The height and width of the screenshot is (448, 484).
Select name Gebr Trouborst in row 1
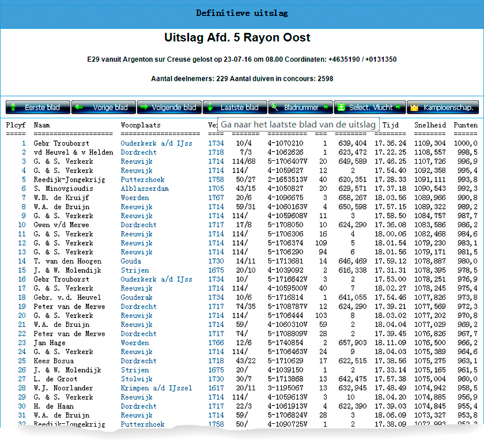pos(62,144)
